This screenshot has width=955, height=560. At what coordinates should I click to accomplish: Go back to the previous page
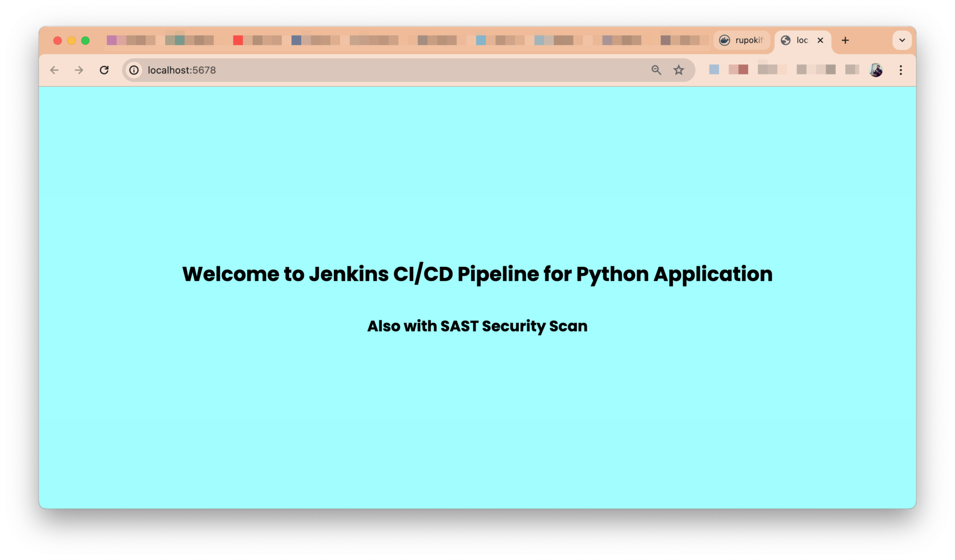[x=54, y=70]
